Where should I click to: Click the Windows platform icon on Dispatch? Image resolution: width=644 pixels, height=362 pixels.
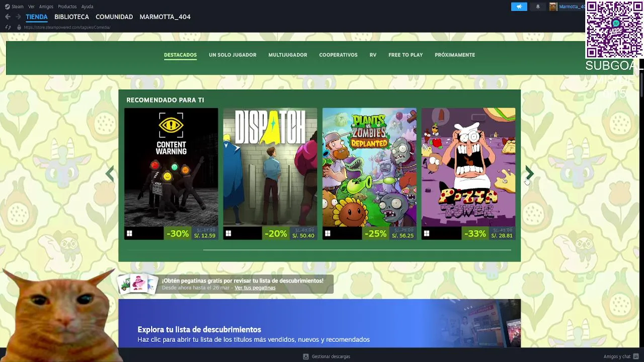[x=228, y=233]
